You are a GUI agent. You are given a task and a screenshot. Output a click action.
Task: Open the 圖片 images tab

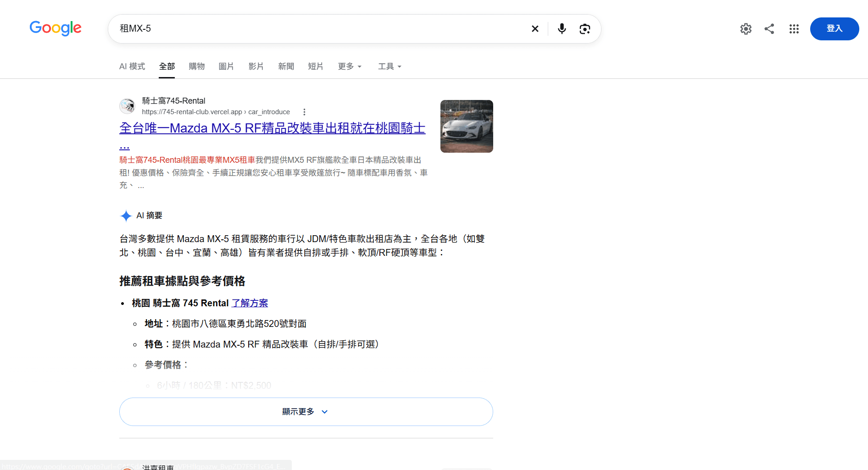pos(226,66)
